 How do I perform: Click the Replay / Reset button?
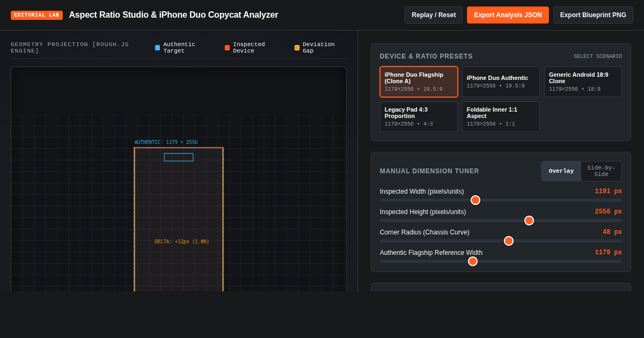434,15
